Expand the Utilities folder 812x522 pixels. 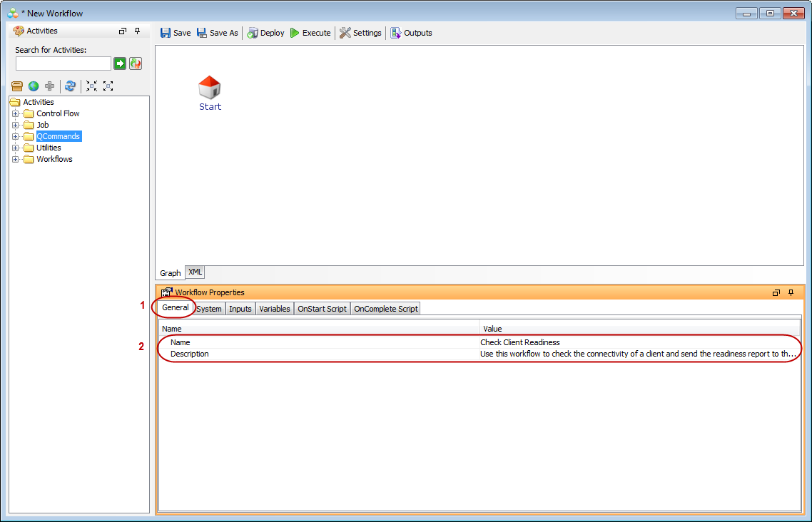15,148
